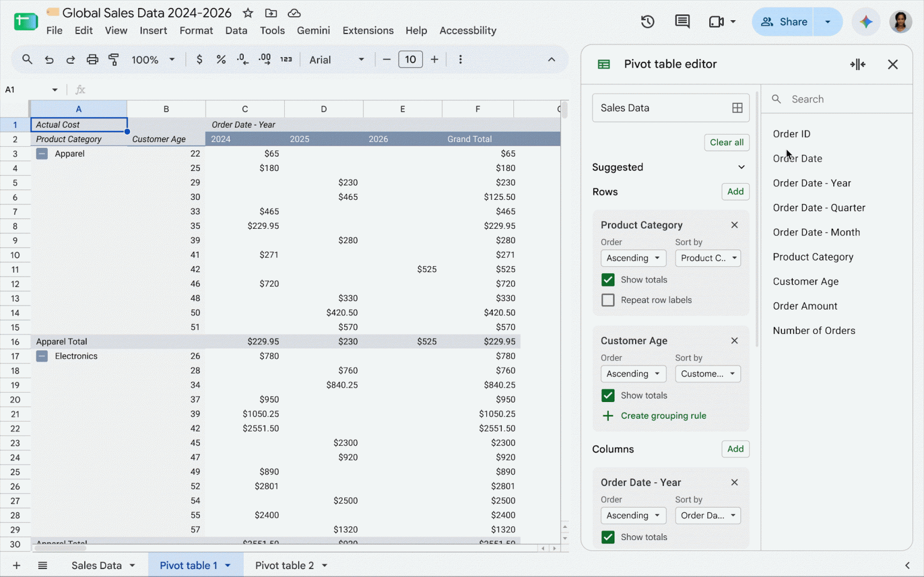Viewport: 924px width, 577px height.
Task: Move document to folder icon
Action: coord(271,13)
